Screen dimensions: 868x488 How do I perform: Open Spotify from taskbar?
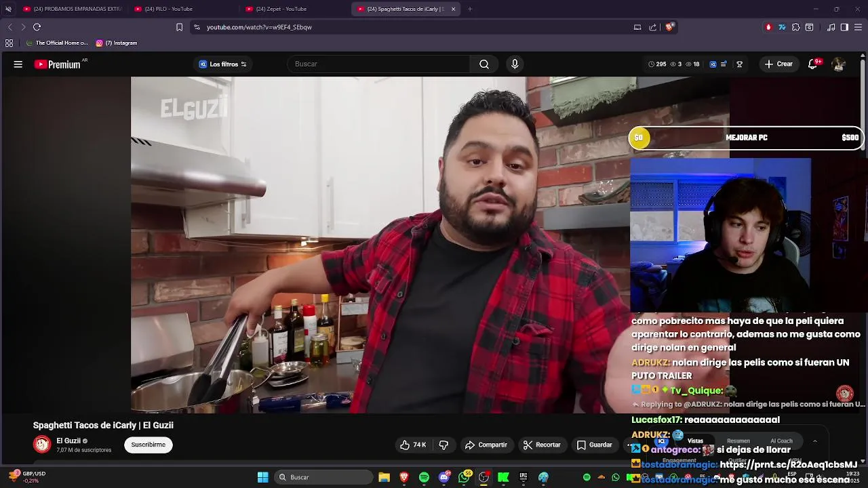tap(424, 477)
